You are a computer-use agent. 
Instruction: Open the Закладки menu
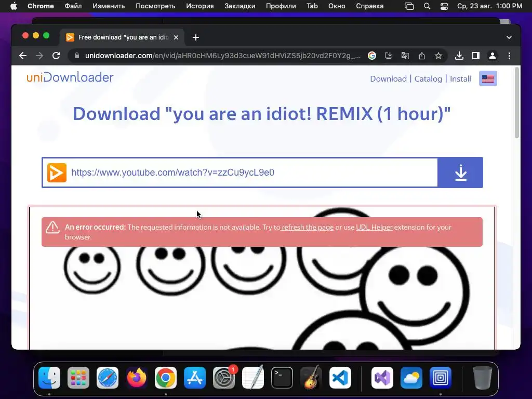coord(240,6)
